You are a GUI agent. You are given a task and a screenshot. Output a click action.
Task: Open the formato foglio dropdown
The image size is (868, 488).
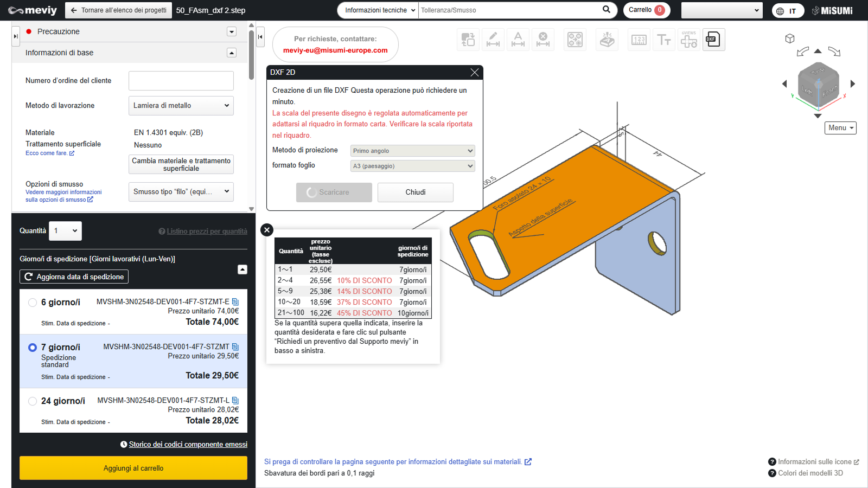point(412,166)
